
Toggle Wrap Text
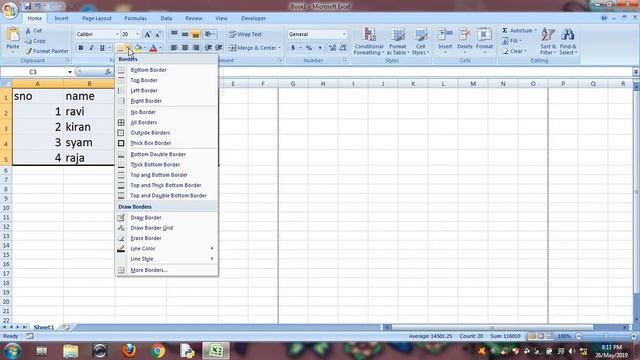(x=245, y=34)
